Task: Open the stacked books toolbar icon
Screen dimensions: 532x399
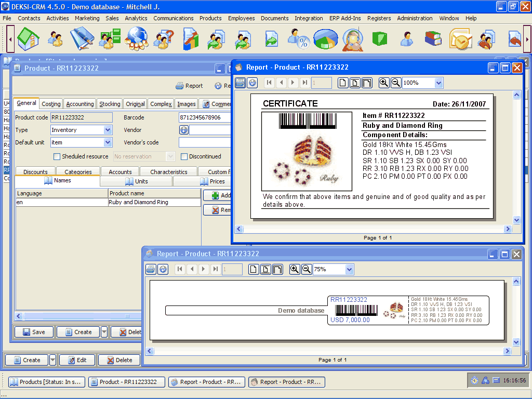Action: pyautogui.click(x=433, y=38)
